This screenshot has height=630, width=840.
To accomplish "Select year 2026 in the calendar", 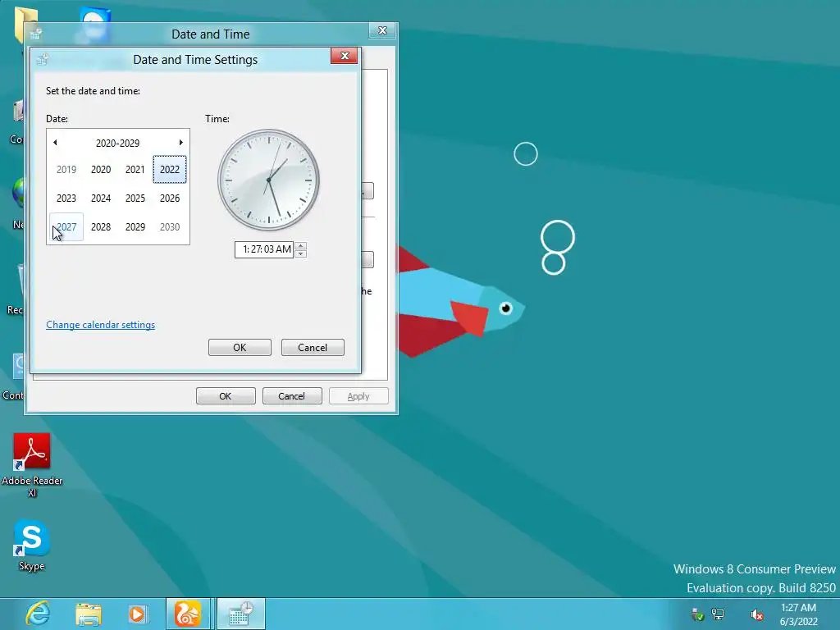I will pyautogui.click(x=170, y=199).
